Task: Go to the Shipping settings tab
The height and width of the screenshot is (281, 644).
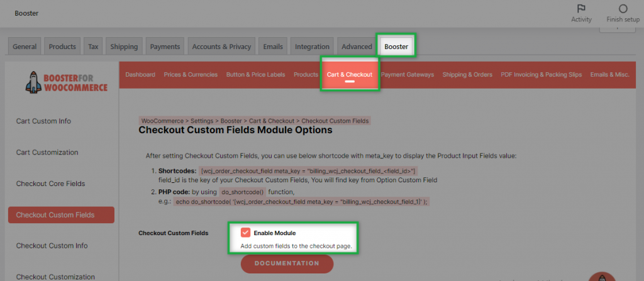Action: coord(124,47)
